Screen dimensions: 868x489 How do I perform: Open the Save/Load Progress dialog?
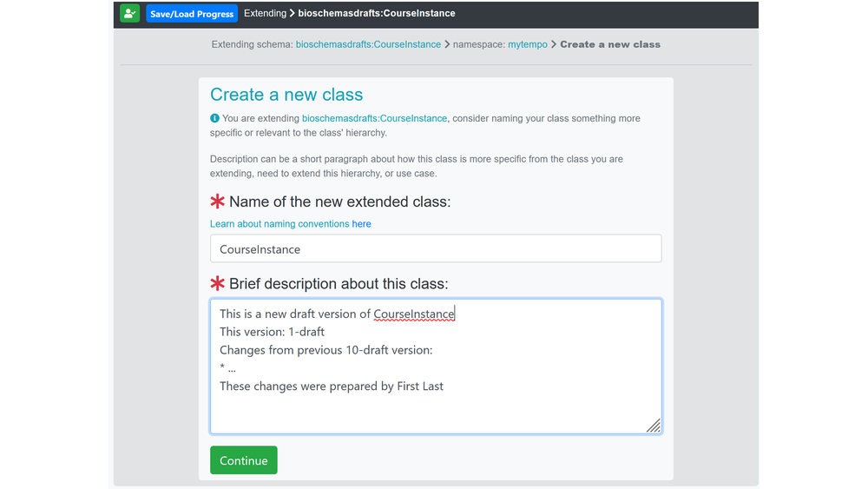tap(192, 14)
